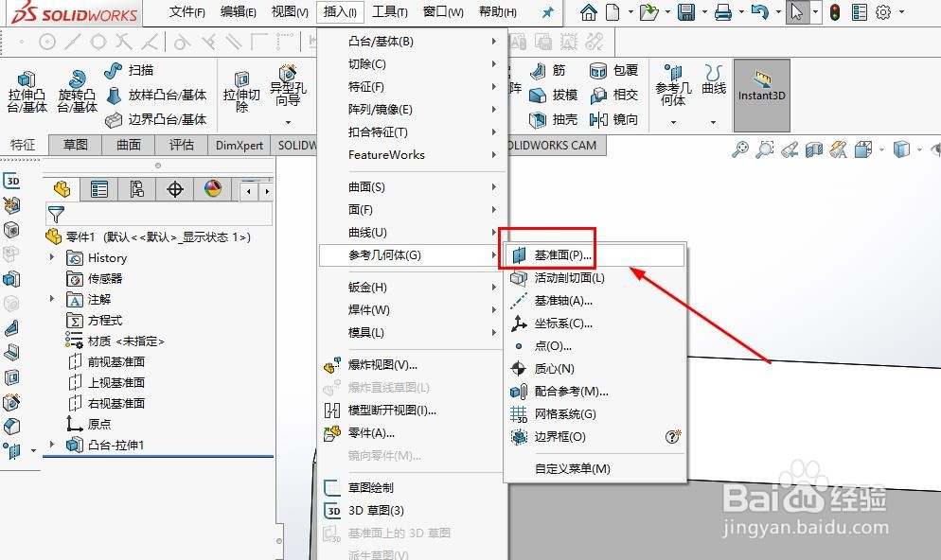
Task: Select the Boundary Boss/Base (边界凸台/基体) tool
Action: tap(156, 119)
